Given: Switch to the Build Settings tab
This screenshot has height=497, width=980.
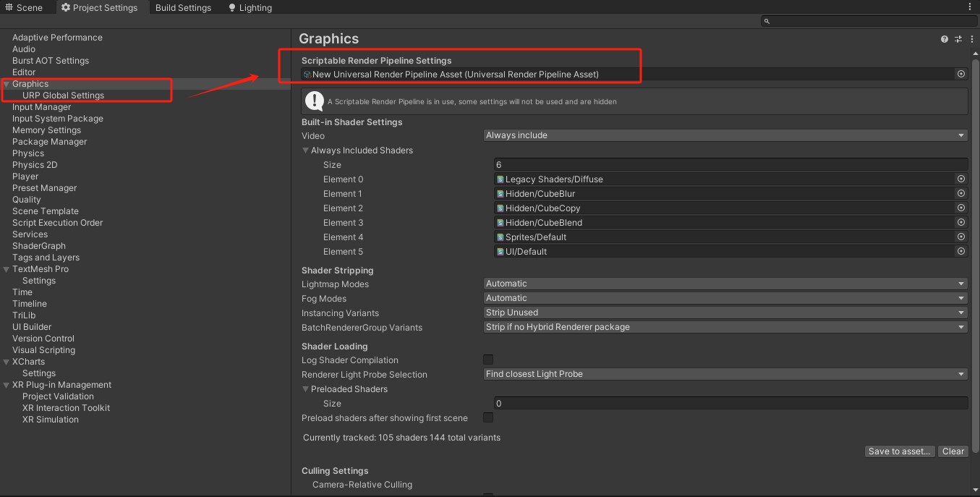Looking at the screenshot, I should coord(183,7).
